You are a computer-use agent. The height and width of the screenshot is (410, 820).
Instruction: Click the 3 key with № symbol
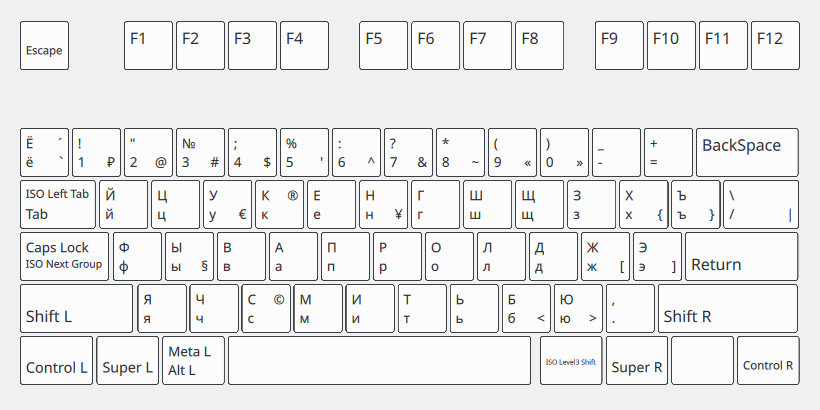coord(200,153)
